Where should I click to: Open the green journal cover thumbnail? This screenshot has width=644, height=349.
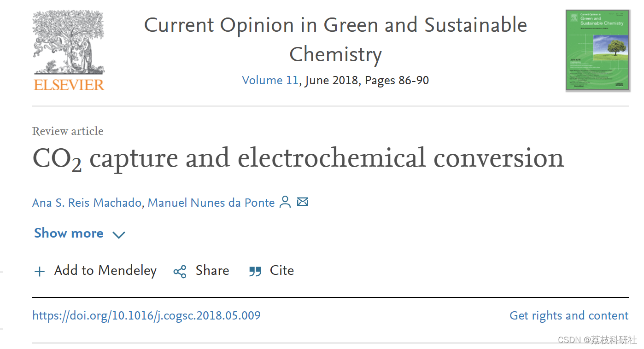(597, 50)
